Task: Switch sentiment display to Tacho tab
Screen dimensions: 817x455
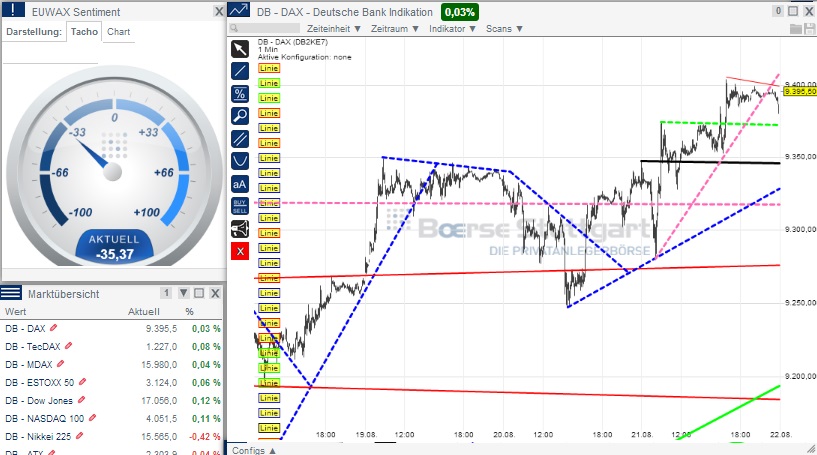Action: coord(84,32)
